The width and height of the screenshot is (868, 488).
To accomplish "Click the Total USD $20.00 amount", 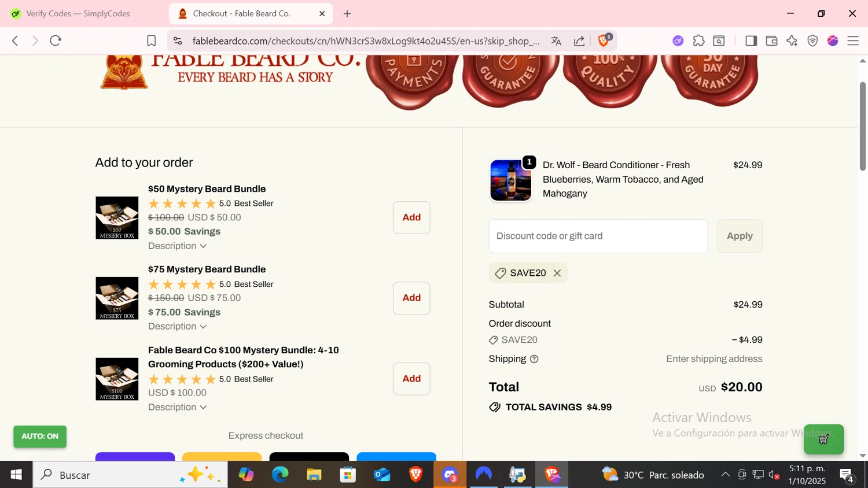I will click(x=730, y=387).
